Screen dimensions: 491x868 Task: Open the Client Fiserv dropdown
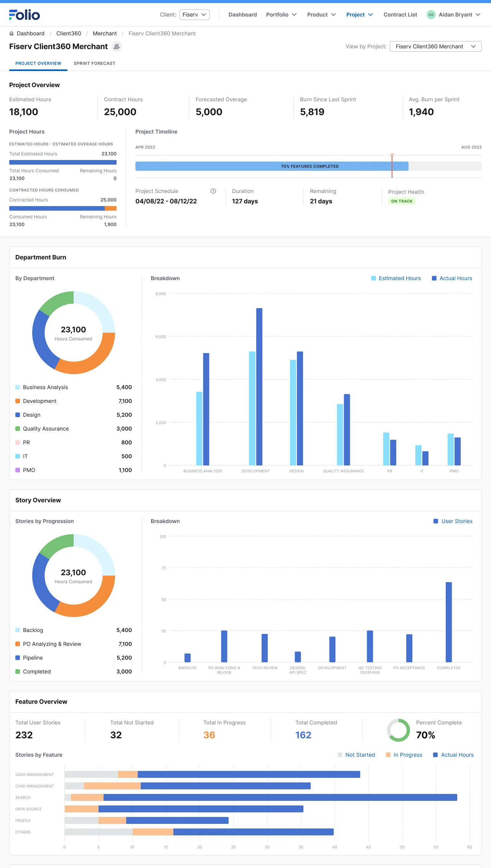(x=194, y=15)
